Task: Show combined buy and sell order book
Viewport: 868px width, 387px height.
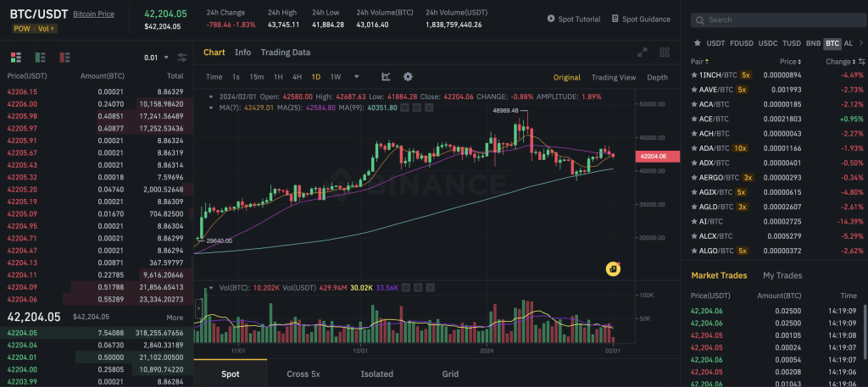Action: 15,57
